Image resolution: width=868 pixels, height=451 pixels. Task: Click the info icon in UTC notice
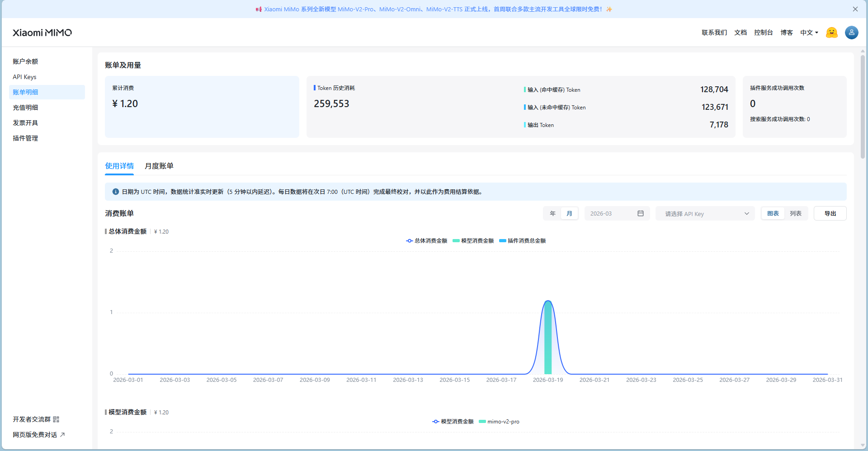click(x=115, y=192)
